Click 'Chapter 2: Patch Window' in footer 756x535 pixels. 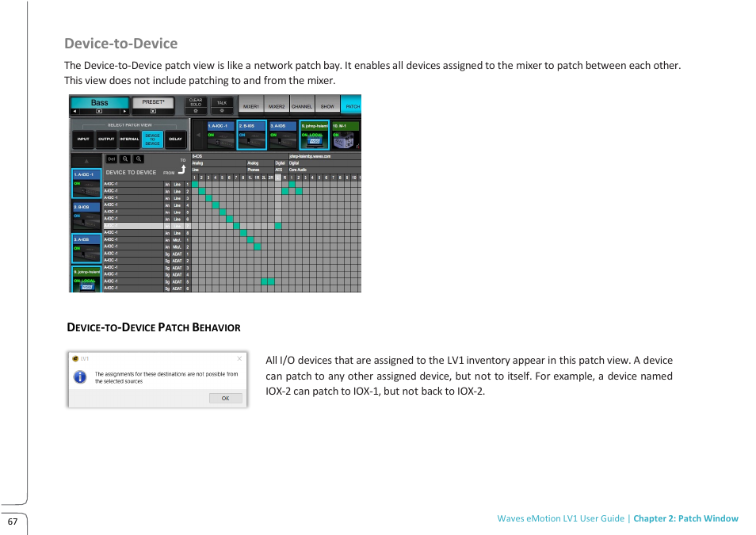[x=685, y=518]
